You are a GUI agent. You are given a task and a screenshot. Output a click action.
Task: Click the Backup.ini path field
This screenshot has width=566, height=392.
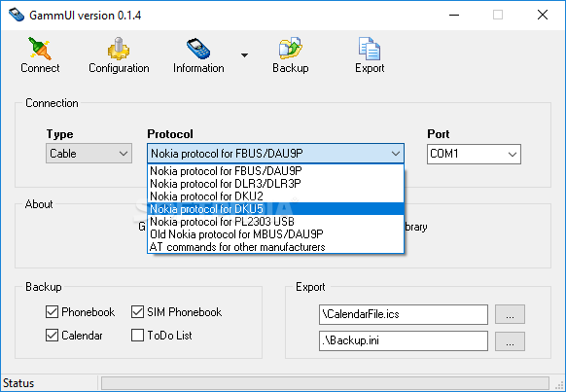coord(404,340)
